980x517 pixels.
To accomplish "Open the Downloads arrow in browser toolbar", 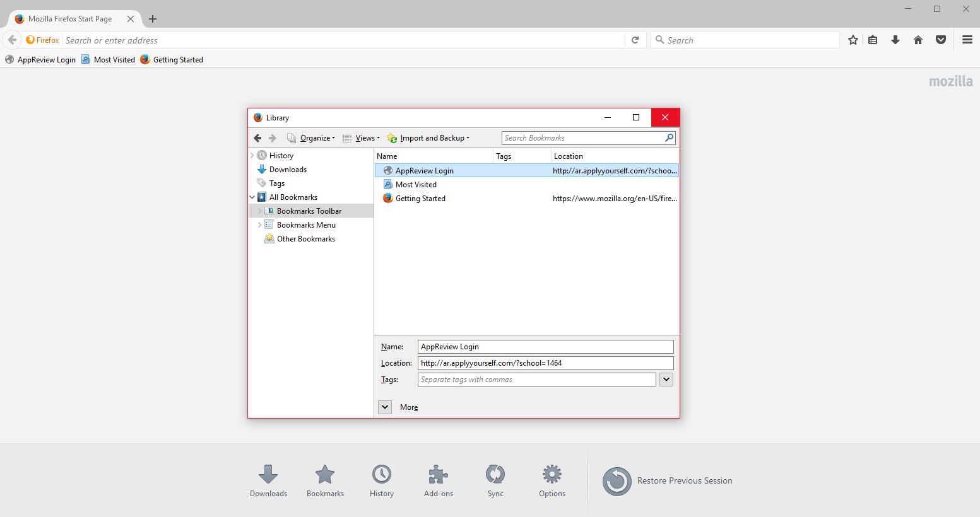I will click(x=895, y=40).
